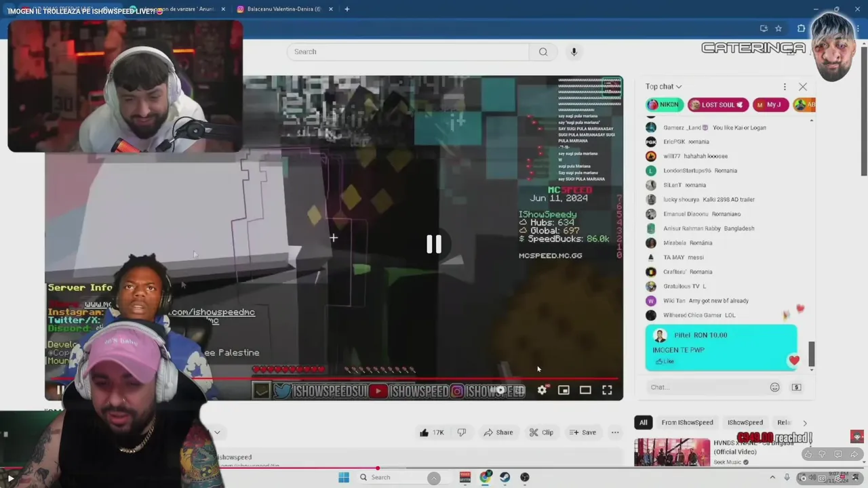Close the 'de vanzare' Anunt tab
This screenshot has height=488, width=868.
point(223,9)
